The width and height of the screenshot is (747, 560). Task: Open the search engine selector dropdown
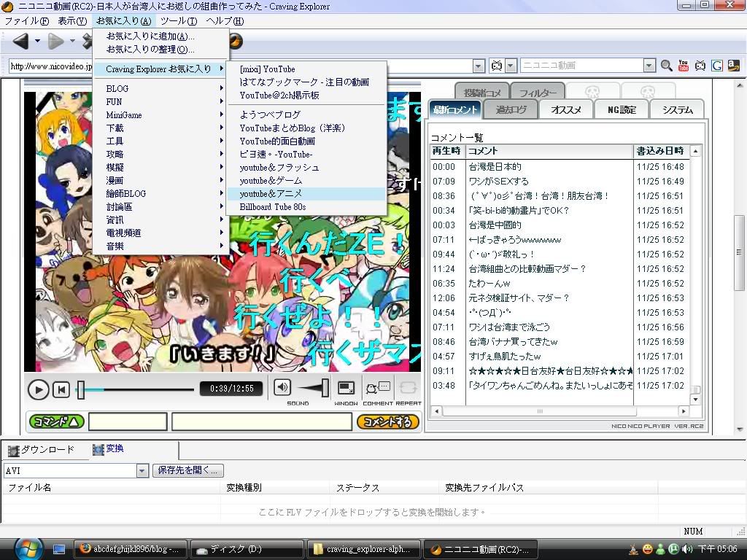point(511,66)
